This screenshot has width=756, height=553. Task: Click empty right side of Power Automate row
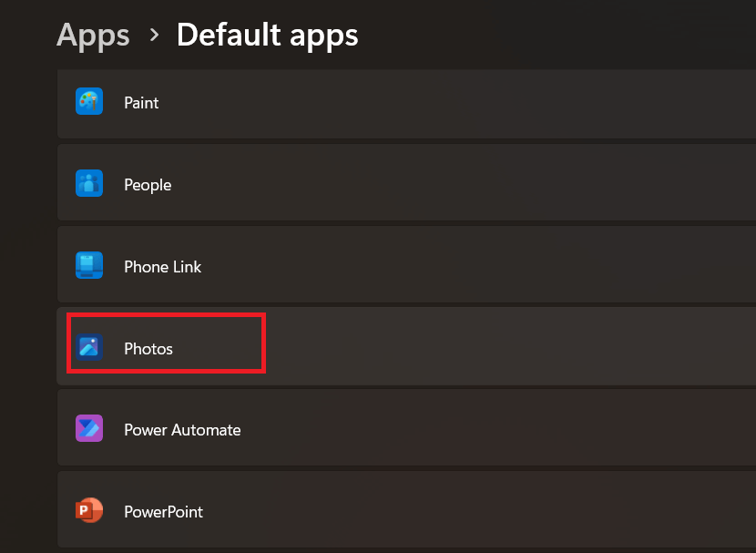[x=547, y=430]
